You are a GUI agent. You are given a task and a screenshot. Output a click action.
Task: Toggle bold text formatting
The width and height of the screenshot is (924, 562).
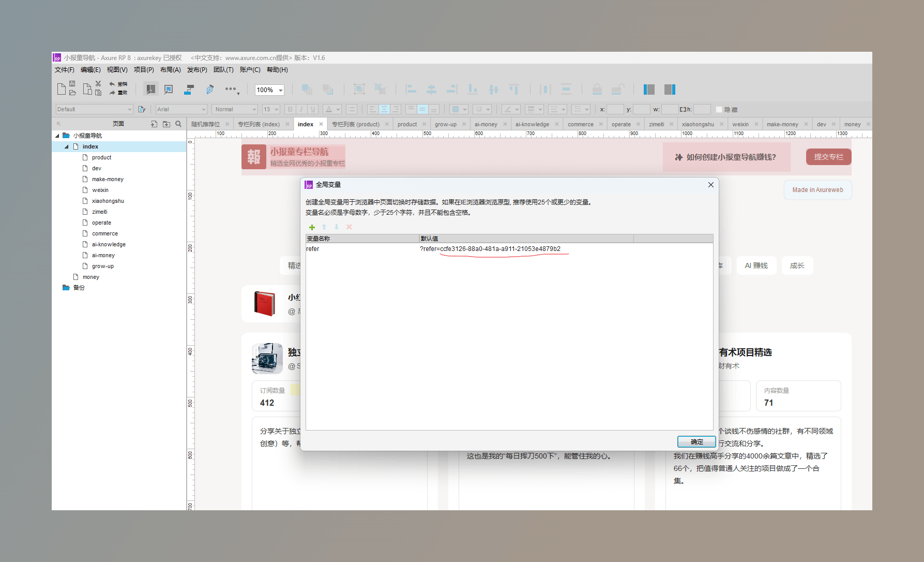tap(290, 109)
